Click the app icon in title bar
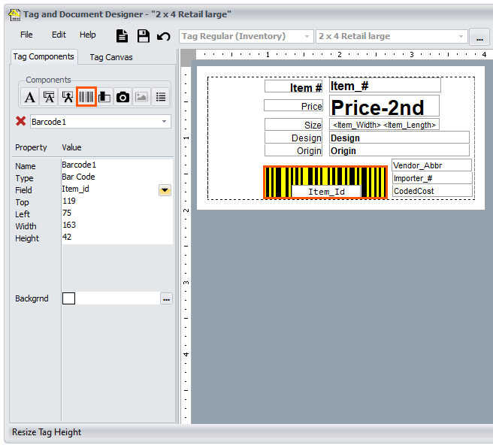Viewport: 493px width, 448px height. coord(14,14)
